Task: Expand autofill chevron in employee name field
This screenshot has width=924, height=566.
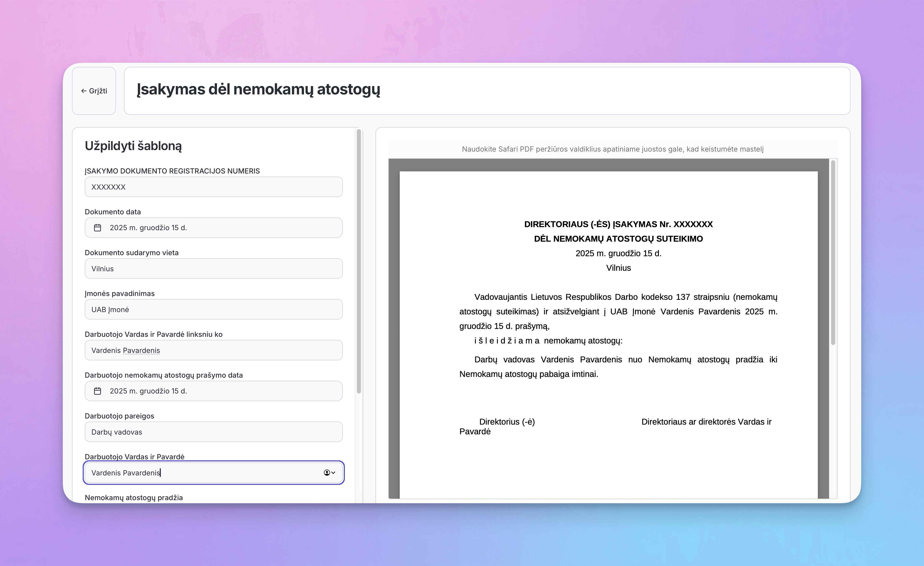Action: pyautogui.click(x=333, y=473)
